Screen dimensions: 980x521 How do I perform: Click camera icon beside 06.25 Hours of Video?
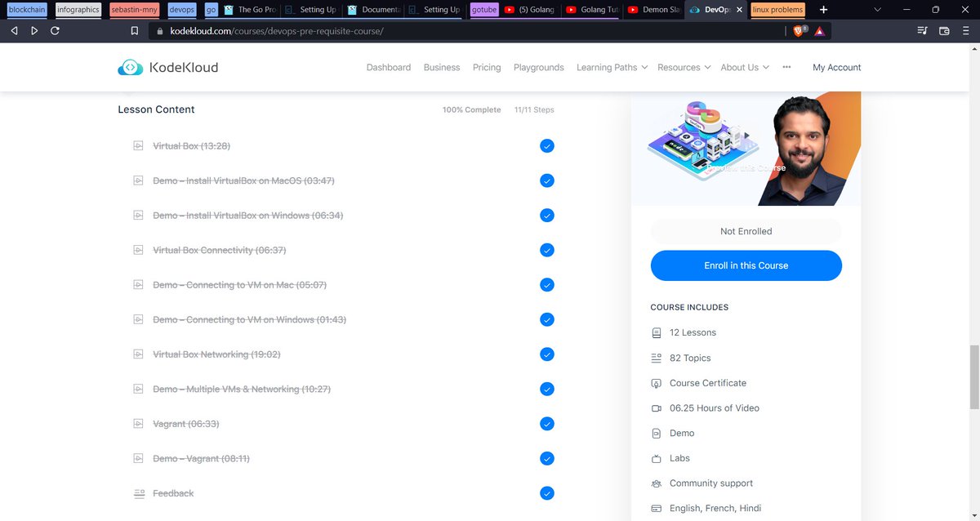tap(656, 408)
